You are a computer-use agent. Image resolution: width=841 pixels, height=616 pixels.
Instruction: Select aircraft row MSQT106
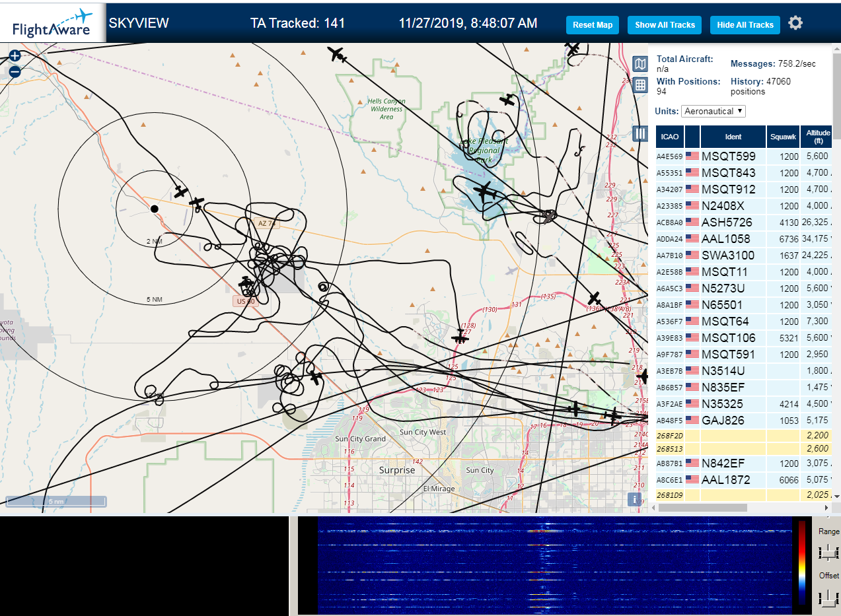[x=744, y=338]
